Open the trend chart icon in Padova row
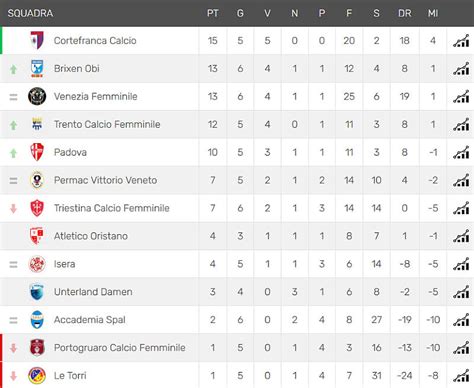This screenshot has width=474, height=388. (x=461, y=153)
